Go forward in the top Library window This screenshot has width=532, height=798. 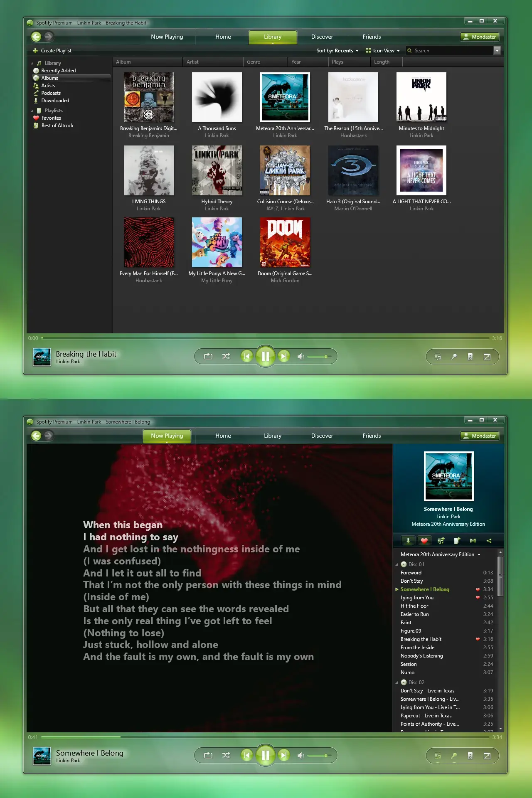(49, 37)
